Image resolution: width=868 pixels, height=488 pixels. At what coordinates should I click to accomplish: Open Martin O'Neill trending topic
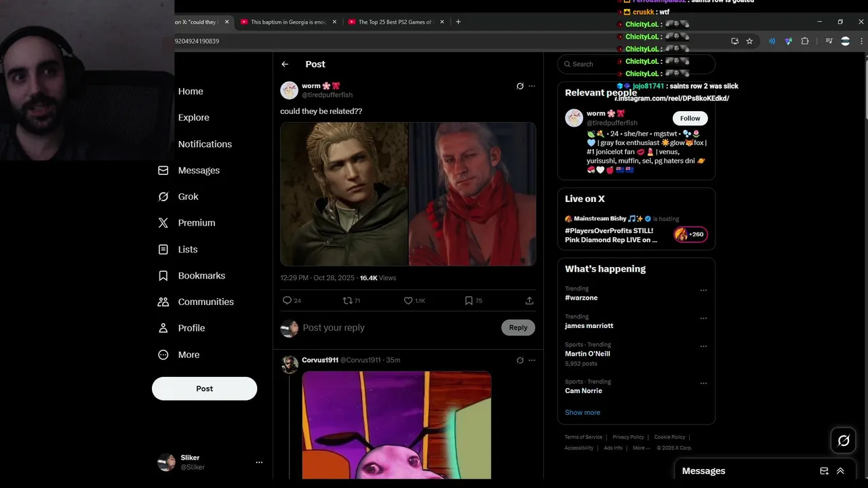[x=587, y=354]
